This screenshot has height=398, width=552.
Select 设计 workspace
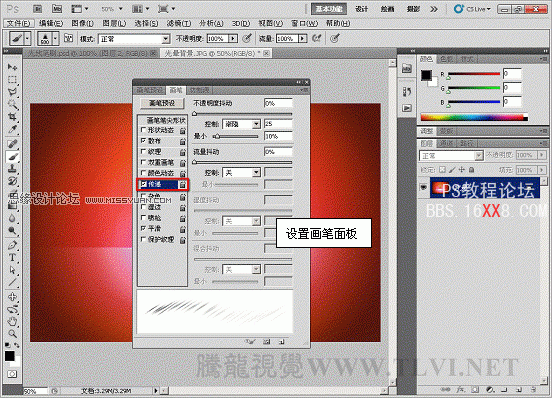[362, 9]
